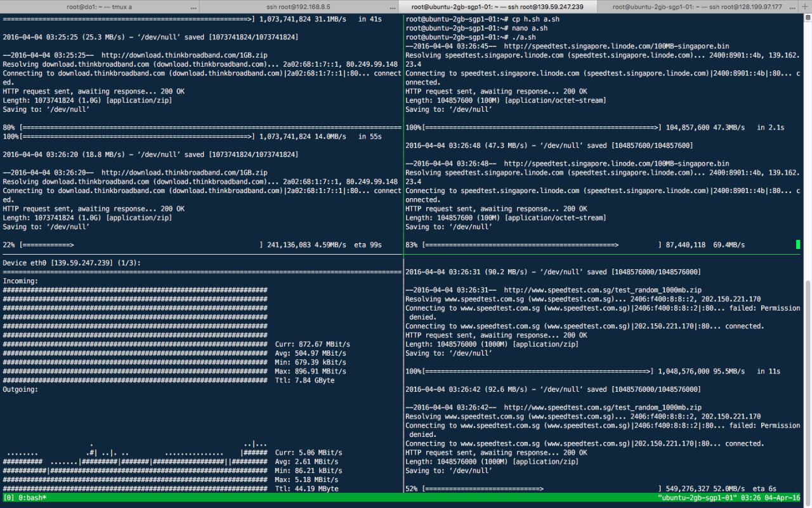Click 'Min: 86.21 kBit/s' outgoing value
Image resolution: width=812 pixels, height=508 pixels.
[x=309, y=471]
